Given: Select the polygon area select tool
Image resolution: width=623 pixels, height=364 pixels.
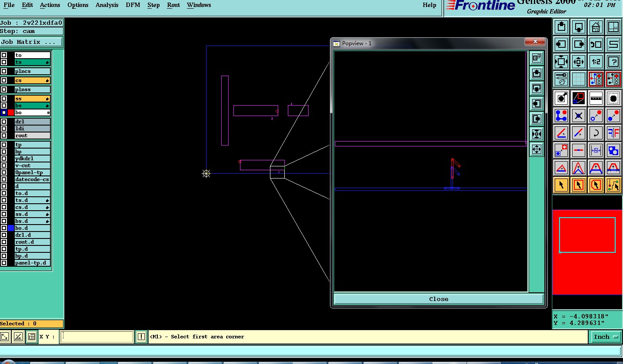Looking at the screenshot, I should click(596, 185).
